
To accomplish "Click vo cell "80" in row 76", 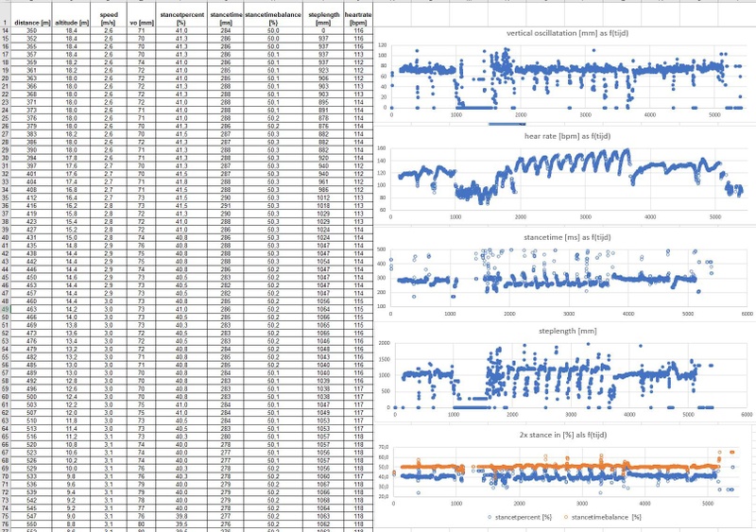I will [141, 523].
